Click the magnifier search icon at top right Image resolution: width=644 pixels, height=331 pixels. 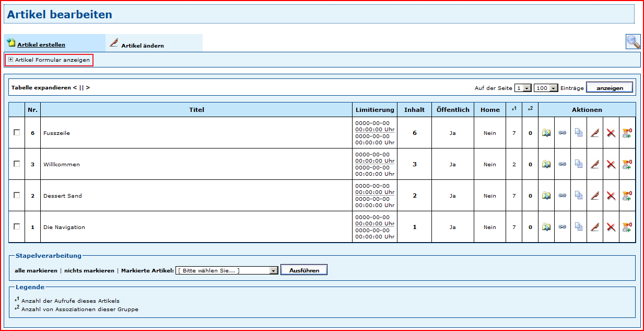click(633, 42)
